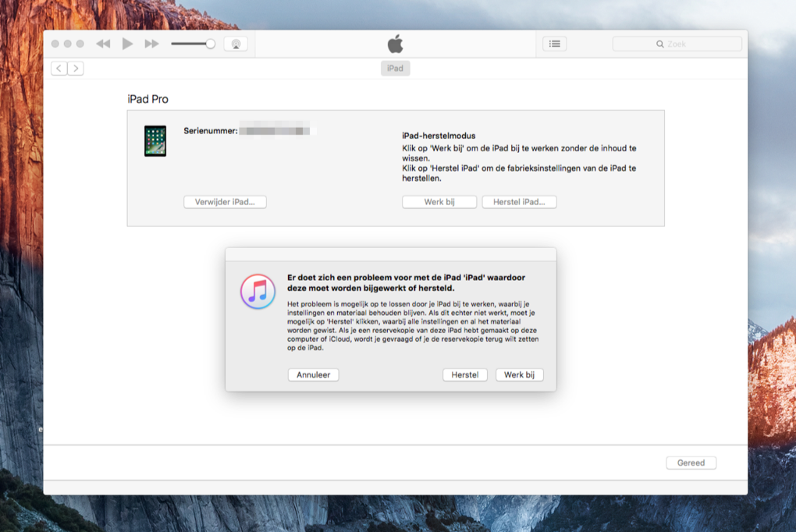Click the Gereed button
The image size is (796, 532).
691,463
